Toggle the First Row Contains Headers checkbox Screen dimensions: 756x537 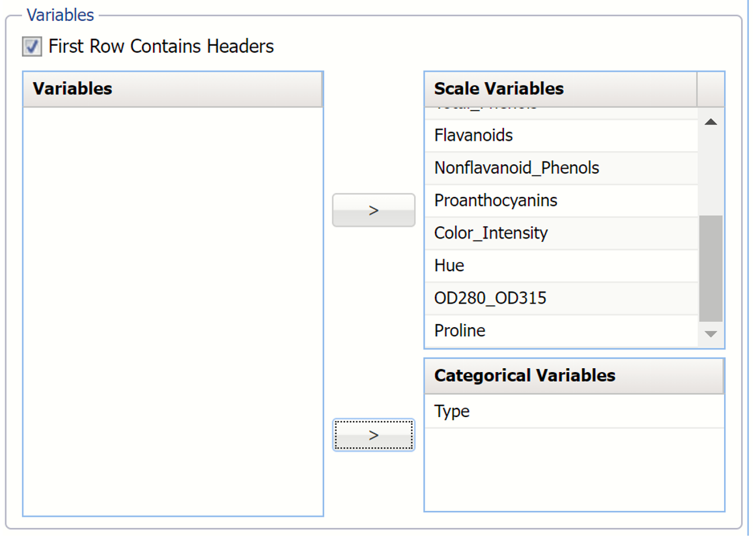30,46
